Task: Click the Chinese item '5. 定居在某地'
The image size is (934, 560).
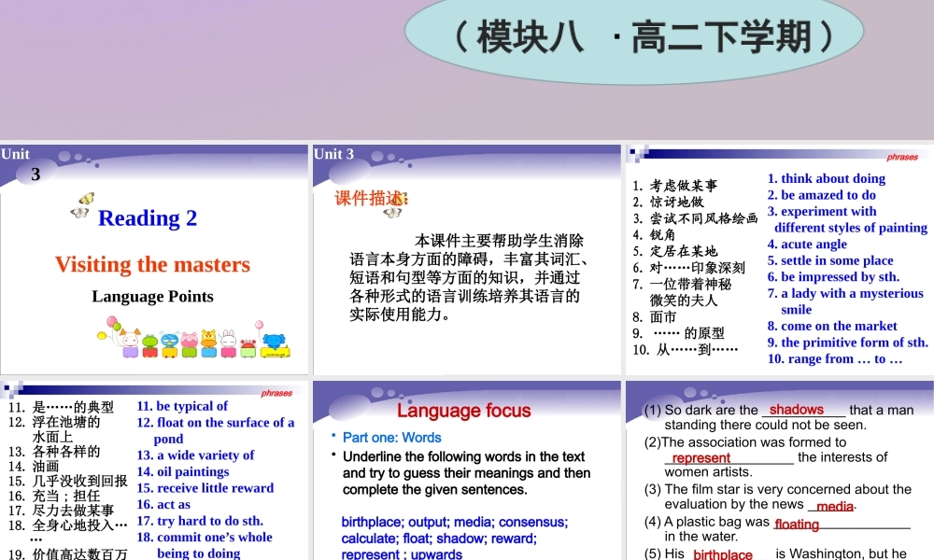Action: (675, 251)
